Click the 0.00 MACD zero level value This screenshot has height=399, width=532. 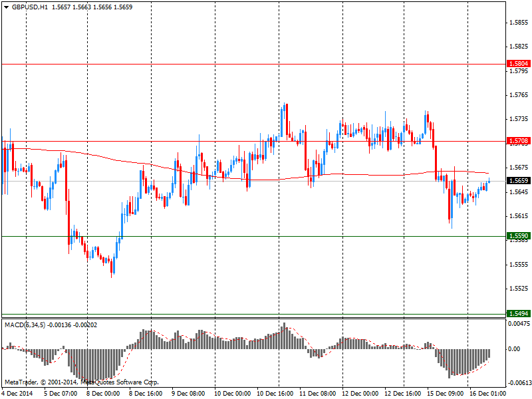coord(515,348)
